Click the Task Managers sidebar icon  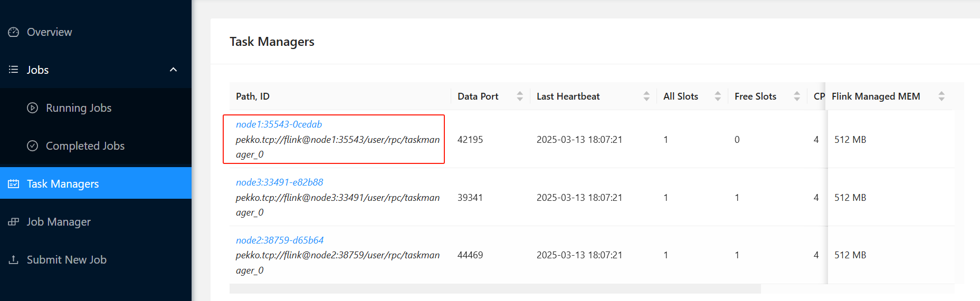14,184
